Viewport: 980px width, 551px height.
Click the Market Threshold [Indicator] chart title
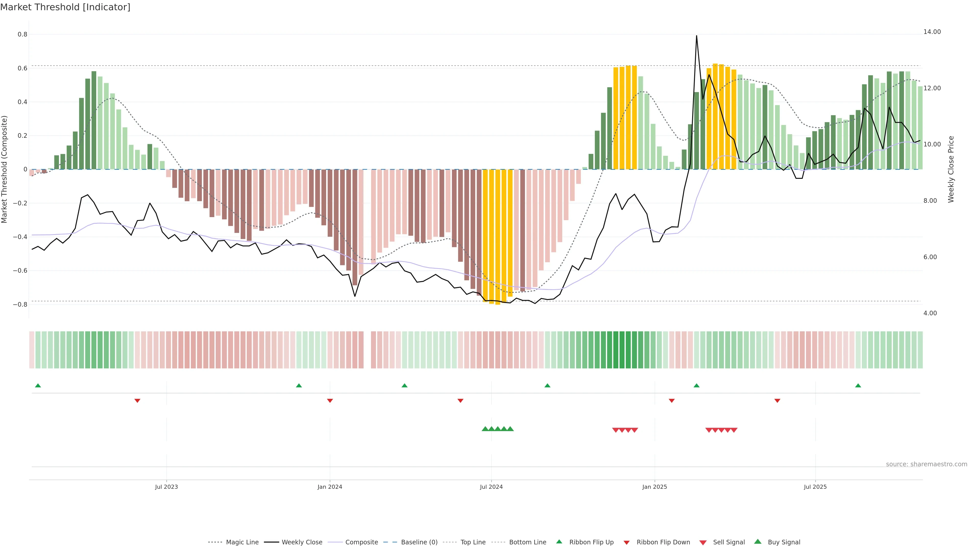(x=65, y=7)
